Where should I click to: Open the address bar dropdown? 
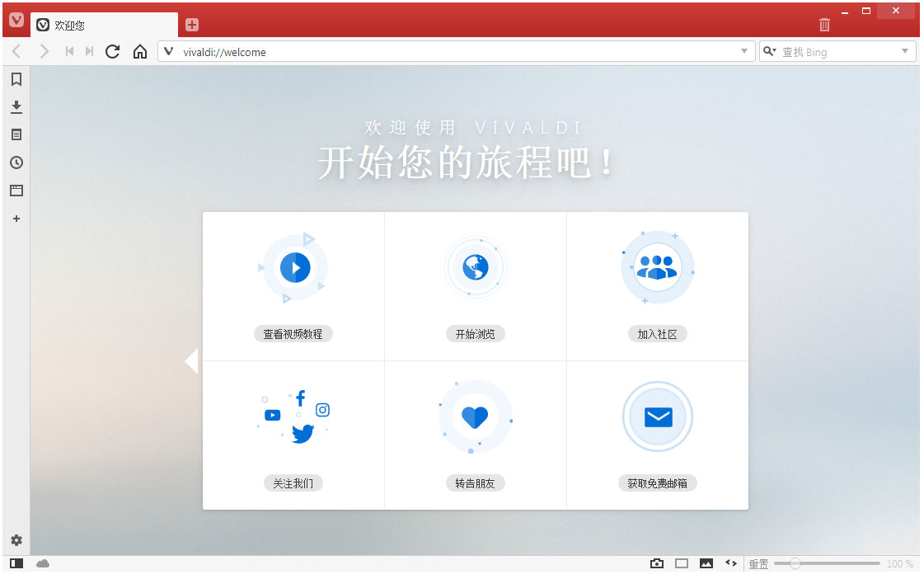point(743,51)
